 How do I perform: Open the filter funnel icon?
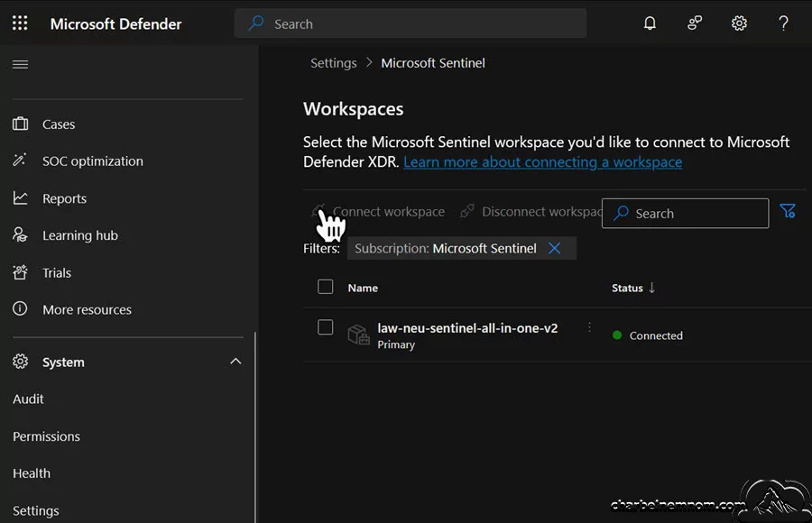click(788, 211)
